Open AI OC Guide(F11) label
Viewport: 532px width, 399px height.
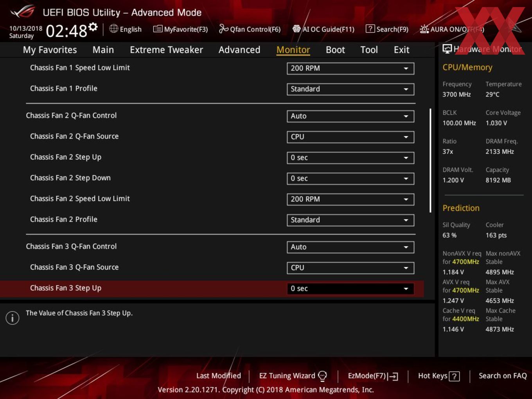[x=328, y=29]
